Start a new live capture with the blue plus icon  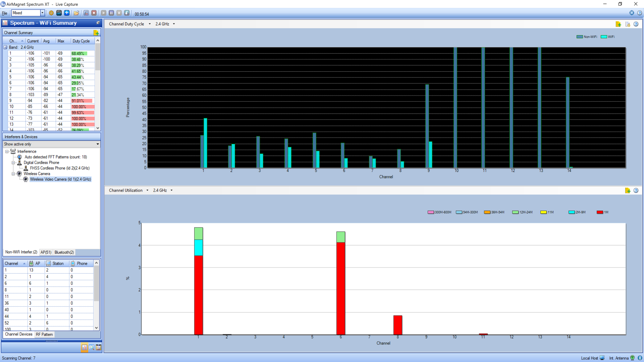[x=67, y=13]
